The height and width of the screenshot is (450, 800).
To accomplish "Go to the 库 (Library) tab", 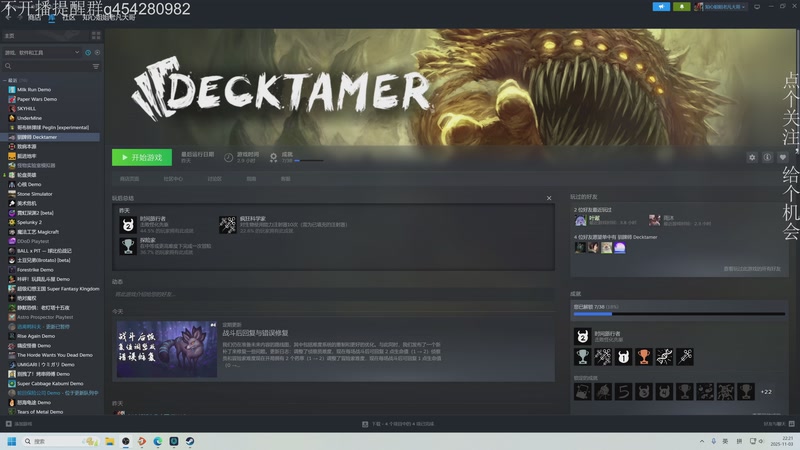I will (x=52, y=17).
